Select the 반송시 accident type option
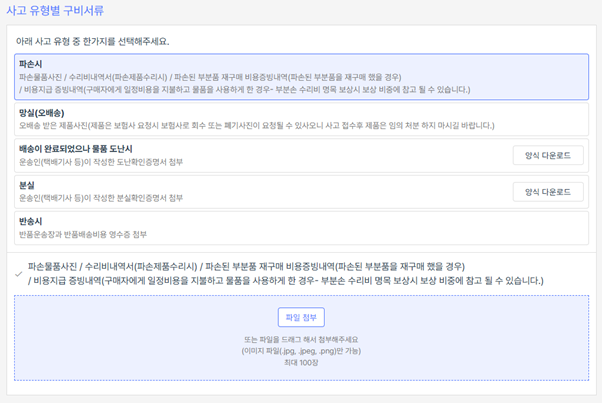 coord(300,227)
